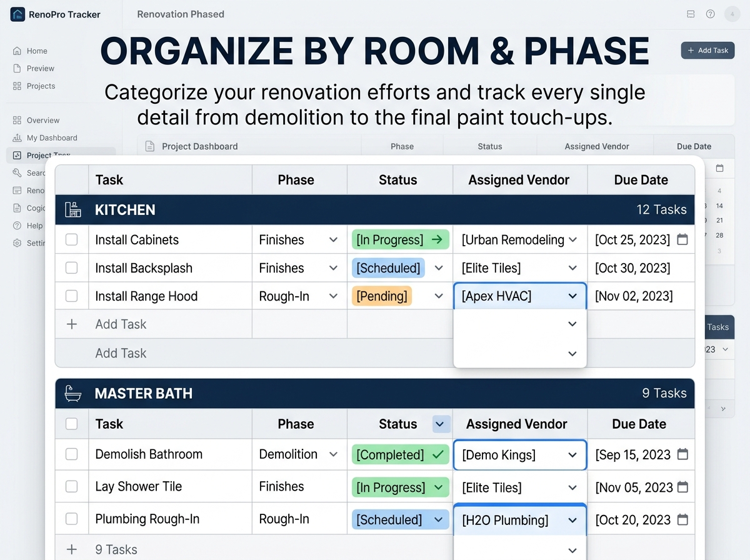
Task: Select the Demolish Bathroom task checkbox
Action: pos(72,454)
